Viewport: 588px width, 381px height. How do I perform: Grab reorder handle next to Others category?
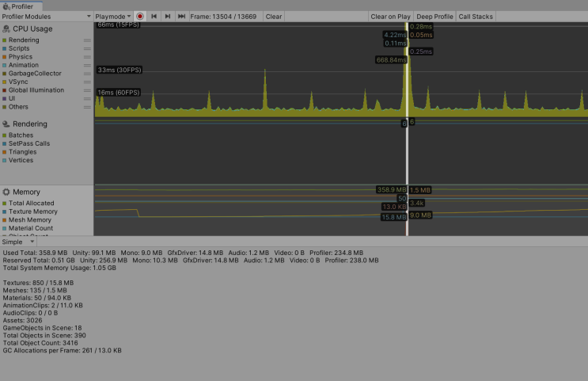pyautogui.click(x=87, y=107)
